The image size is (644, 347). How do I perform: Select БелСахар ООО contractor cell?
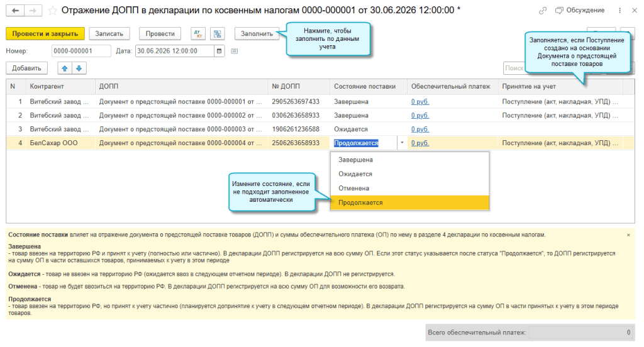60,143
